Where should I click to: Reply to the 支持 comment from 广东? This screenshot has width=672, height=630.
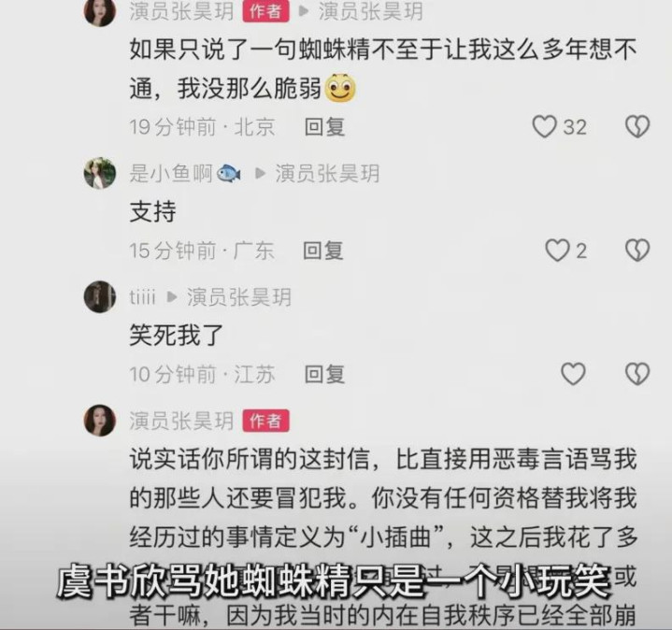(323, 251)
